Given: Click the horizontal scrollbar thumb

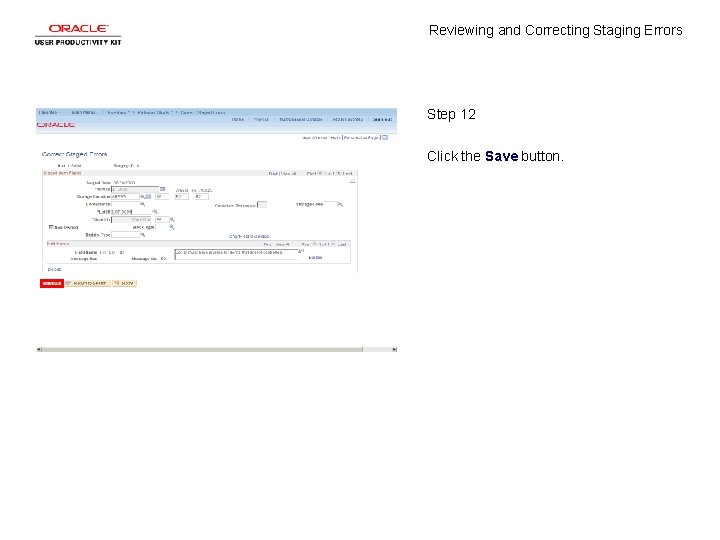Looking at the screenshot, I should click(x=202, y=349).
